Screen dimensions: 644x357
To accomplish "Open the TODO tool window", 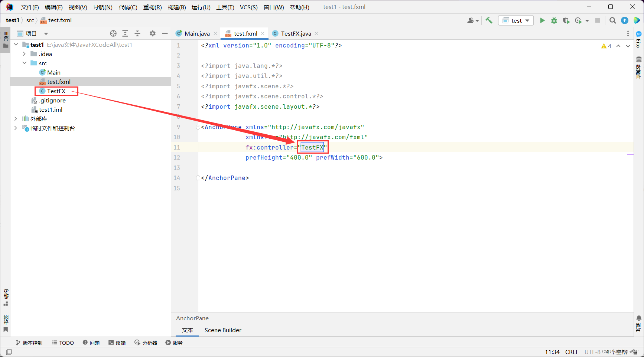I will tap(63, 343).
